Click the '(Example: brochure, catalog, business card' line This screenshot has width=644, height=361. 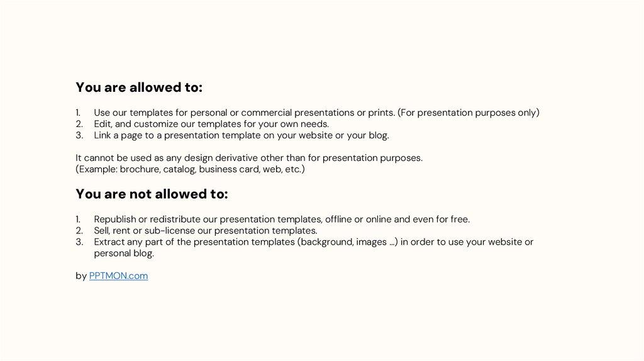[190, 169]
